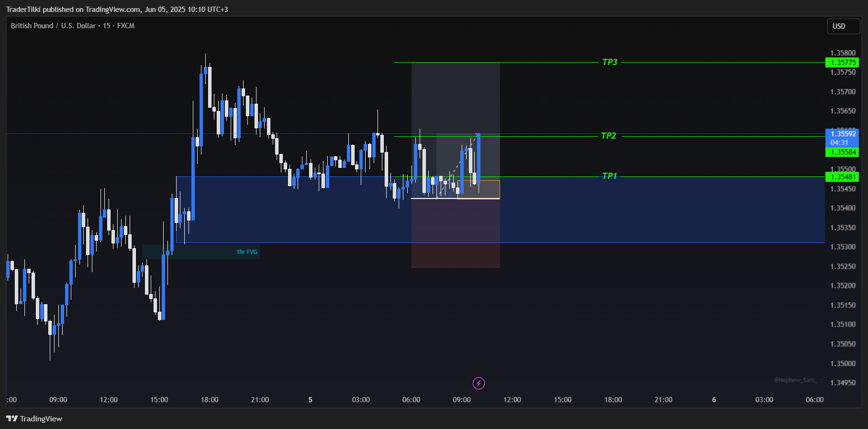This screenshot has height=429, width=868.
Task: Click the 1.35584 green price tag
Action: click(842, 152)
